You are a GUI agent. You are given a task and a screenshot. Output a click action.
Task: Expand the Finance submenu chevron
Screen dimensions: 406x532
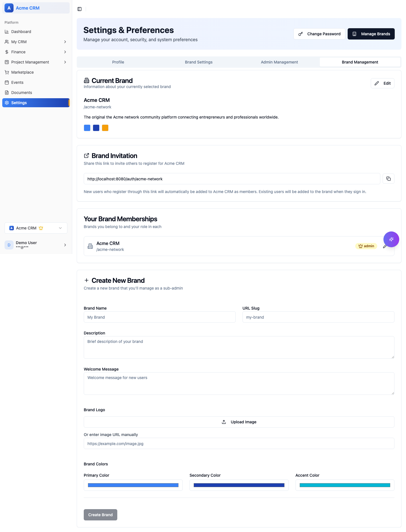click(65, 52)
